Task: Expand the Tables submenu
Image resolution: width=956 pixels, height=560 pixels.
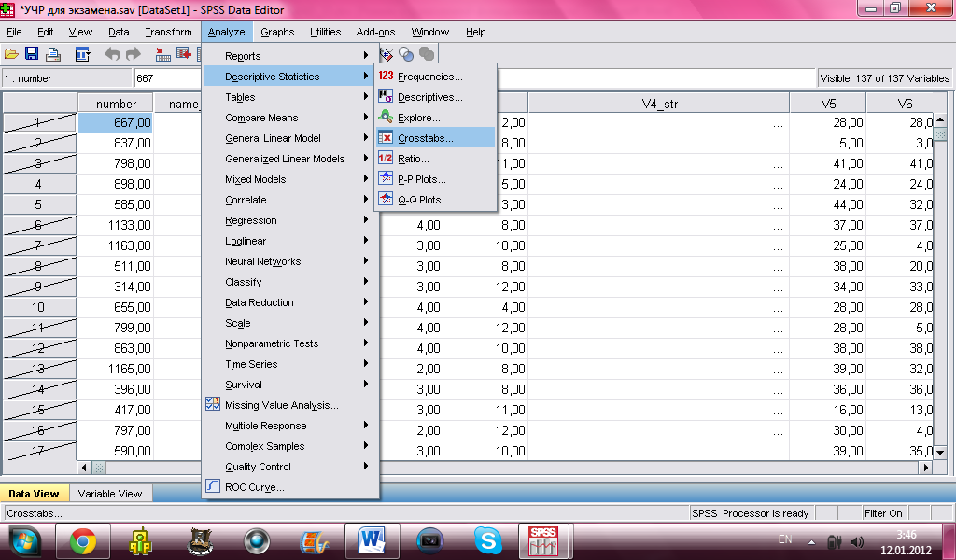Action: [x=290, y=97]
